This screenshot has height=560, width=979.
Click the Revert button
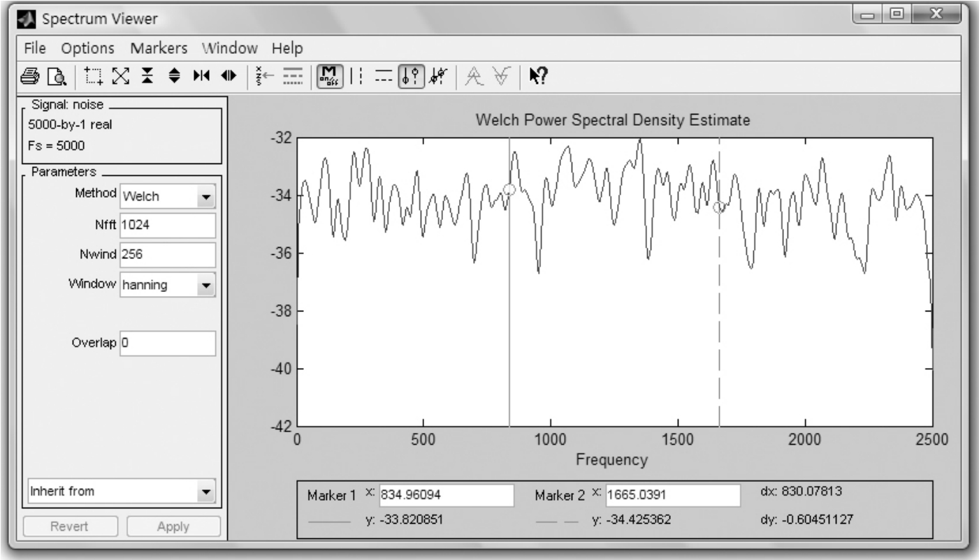72,526
